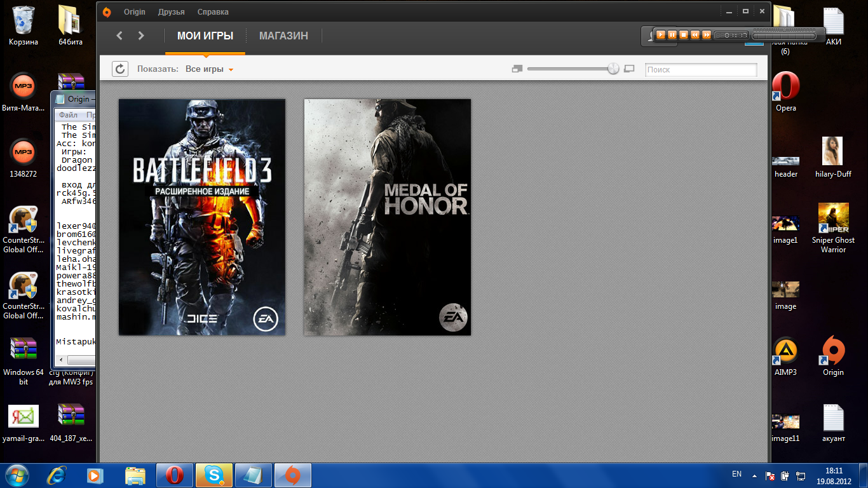Viewport: 868px width, 488px height.
Task: Refresh the game library
Action: pos(120,69)
